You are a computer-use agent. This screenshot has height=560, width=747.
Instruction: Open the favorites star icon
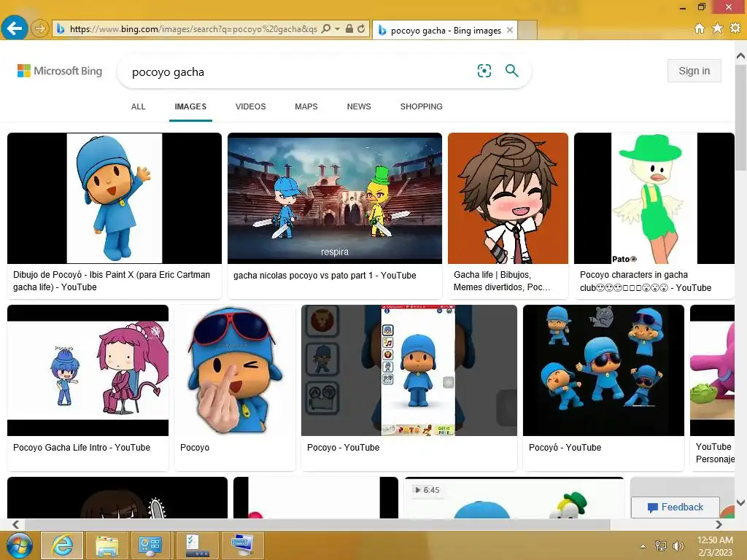point(717,28)
